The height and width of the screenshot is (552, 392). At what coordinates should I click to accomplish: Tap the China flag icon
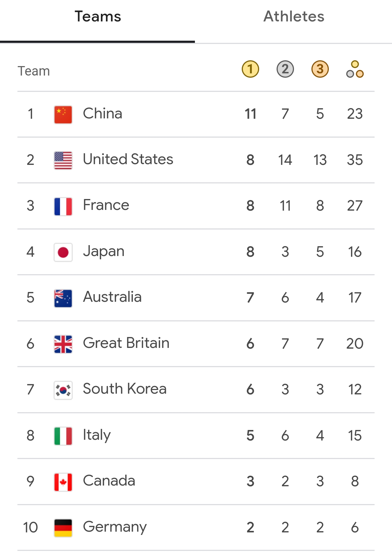click(63, 114)
